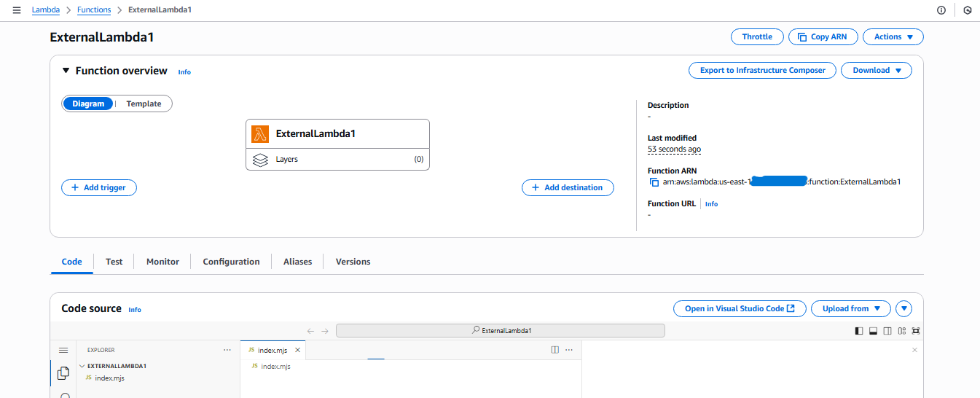Open the Actions dropdown
Image resolution: width=980 pixels, height=398 pixels.
click(893, 36)
